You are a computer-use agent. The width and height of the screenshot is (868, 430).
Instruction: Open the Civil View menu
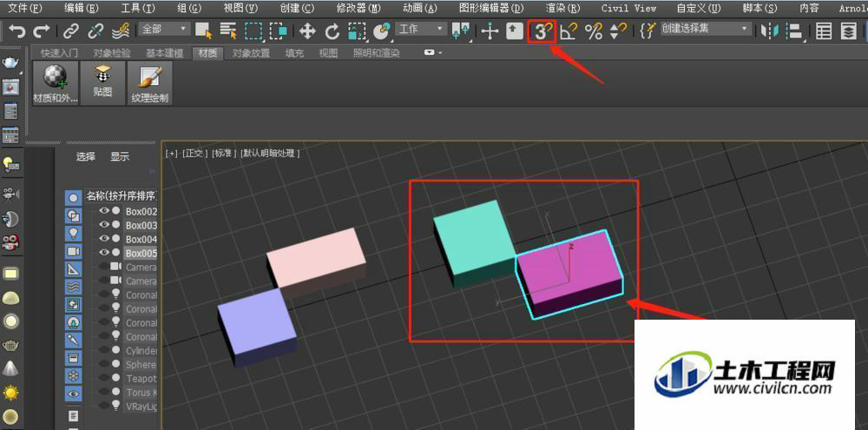[628, 9]
